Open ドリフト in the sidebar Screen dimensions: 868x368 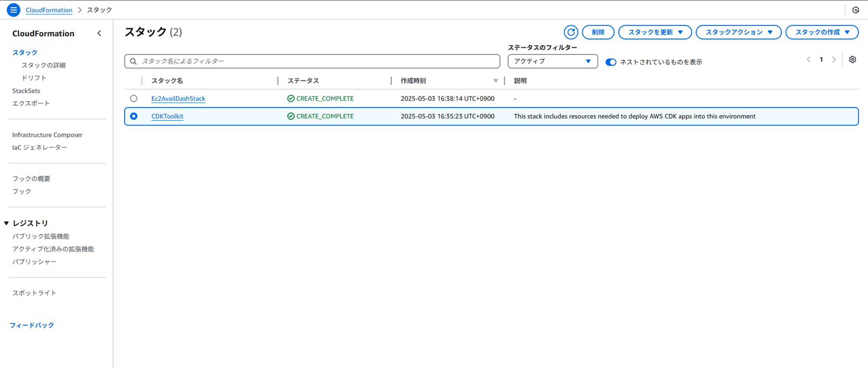(x=34, y=78)
